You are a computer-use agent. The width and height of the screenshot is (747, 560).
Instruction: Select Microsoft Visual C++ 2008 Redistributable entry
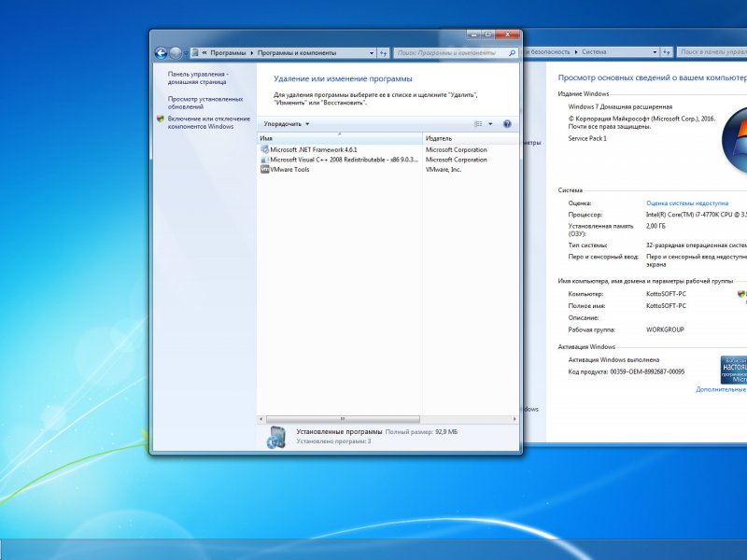[x=344, y=160]
